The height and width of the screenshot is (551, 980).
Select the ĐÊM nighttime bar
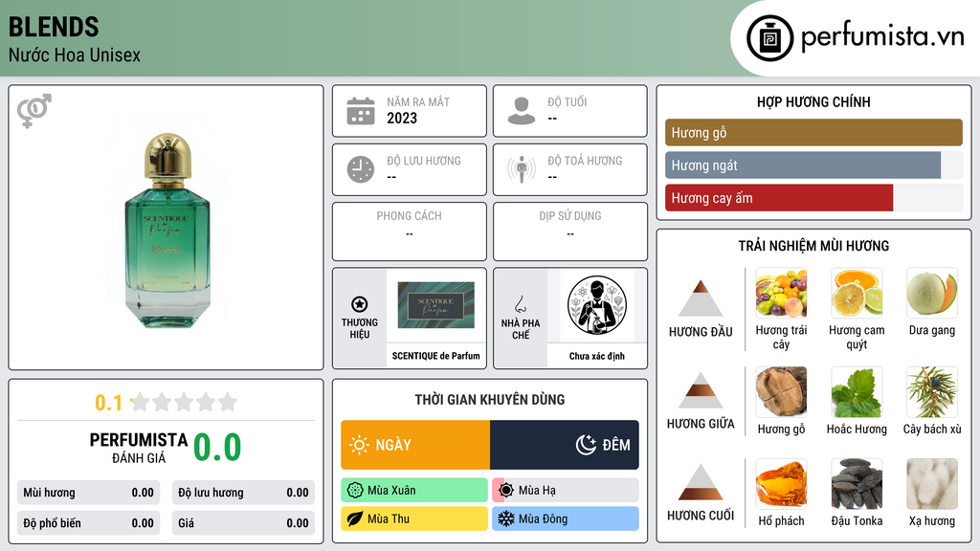(565, 445)
